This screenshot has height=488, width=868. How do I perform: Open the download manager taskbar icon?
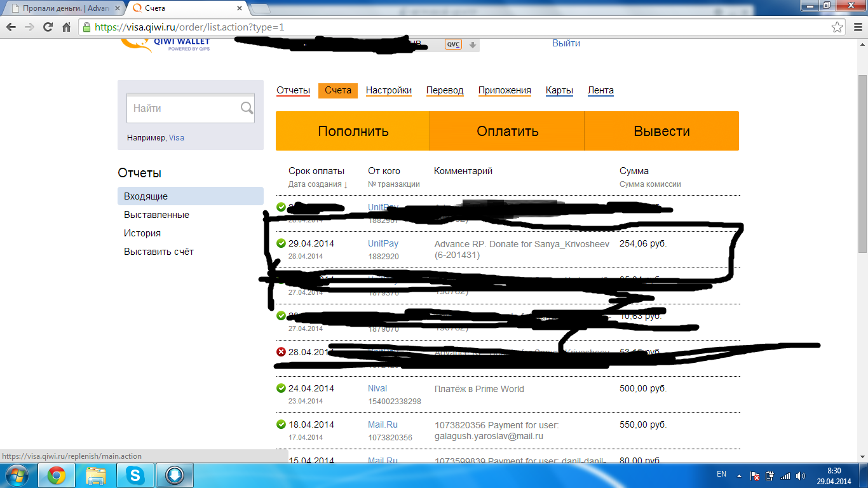175,475
